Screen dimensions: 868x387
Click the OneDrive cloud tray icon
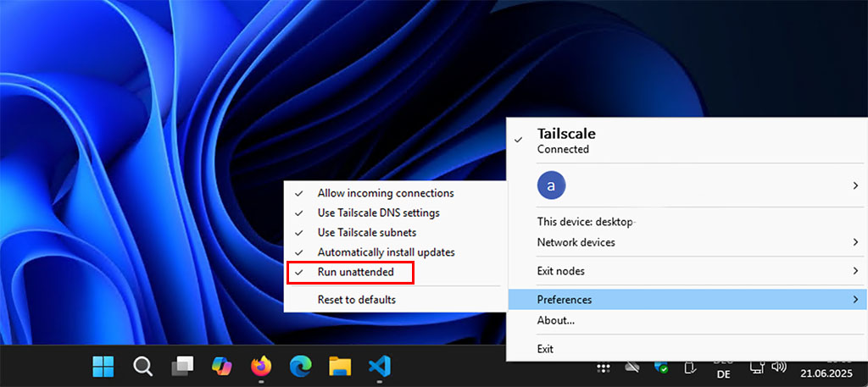coord(632,367)
